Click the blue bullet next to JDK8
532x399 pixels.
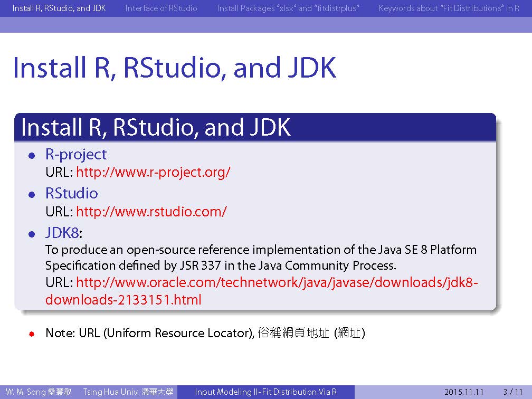[x=32, y=234]
